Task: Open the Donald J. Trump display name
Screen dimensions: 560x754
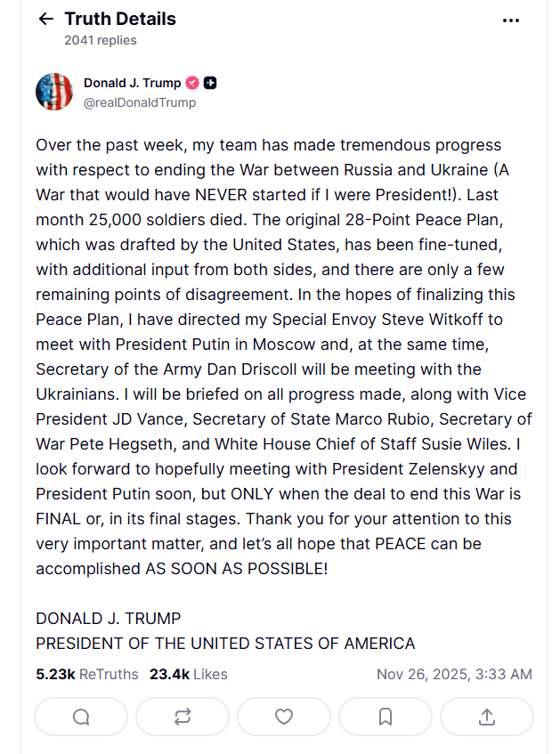Action: (x=132, y=83)
